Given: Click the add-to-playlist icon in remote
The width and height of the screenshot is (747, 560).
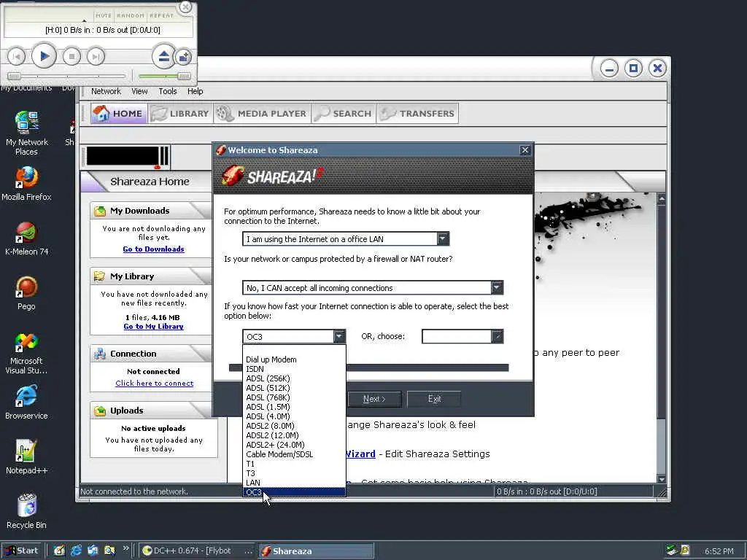Looking at the screenshot, I should [183, 57].
